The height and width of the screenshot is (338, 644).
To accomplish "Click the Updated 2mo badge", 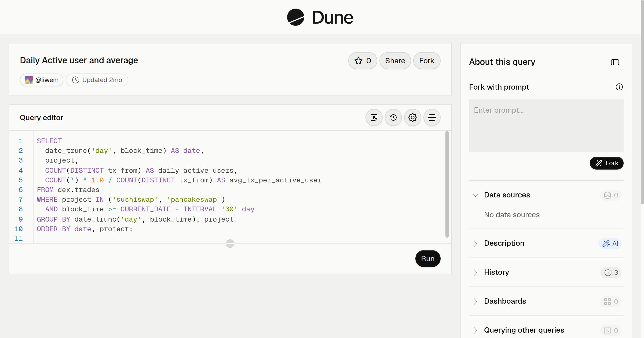I will click(x=97, y=80).
